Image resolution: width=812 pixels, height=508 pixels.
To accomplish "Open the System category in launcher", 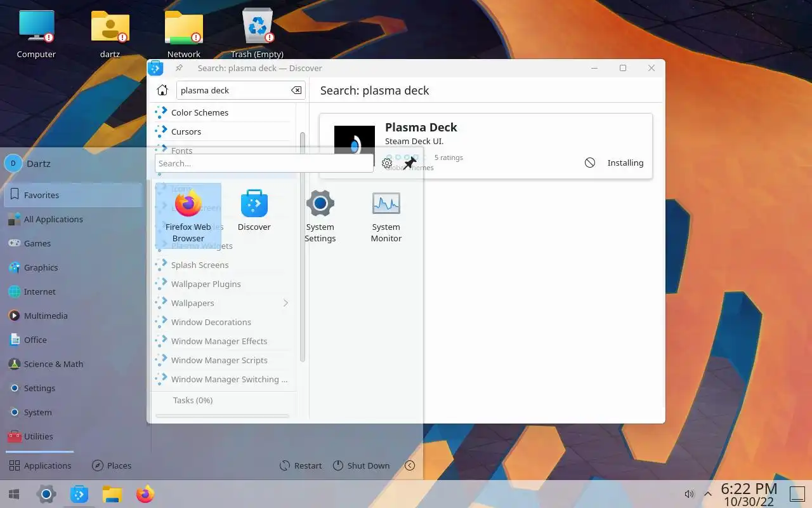I will 74,412.
